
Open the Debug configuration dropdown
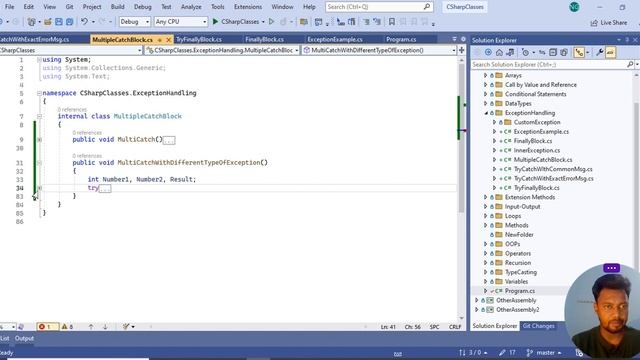coord(135,22)
